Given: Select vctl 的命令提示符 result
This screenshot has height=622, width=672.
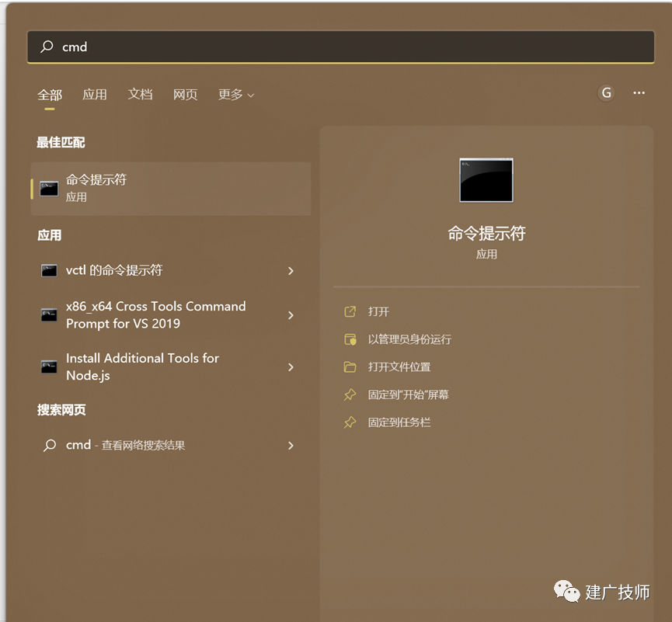Looking at the screenshot, I should (171, 270).
